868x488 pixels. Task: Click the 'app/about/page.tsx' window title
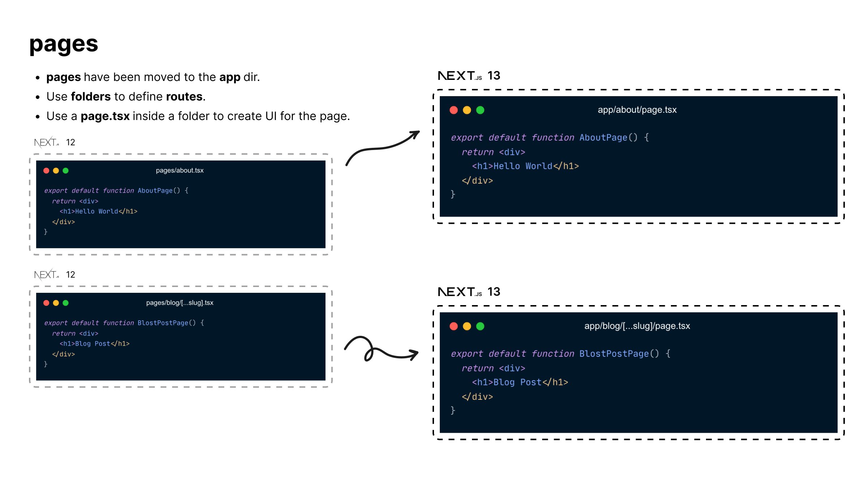pyautogui.click(x=637, y=110)
